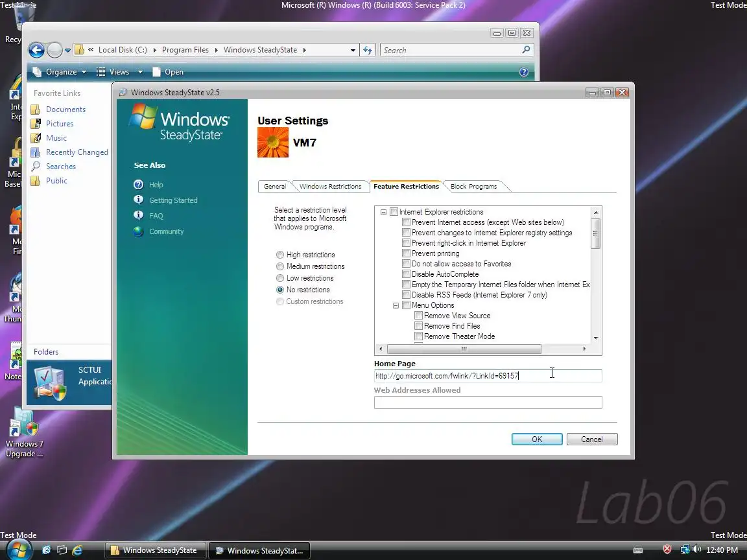Click the Explorer help icon on toolbar

523,72
